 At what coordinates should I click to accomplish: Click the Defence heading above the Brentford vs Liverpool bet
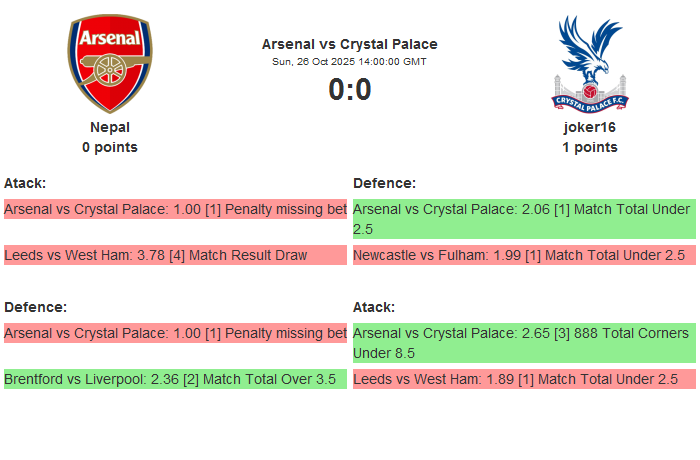35,307
